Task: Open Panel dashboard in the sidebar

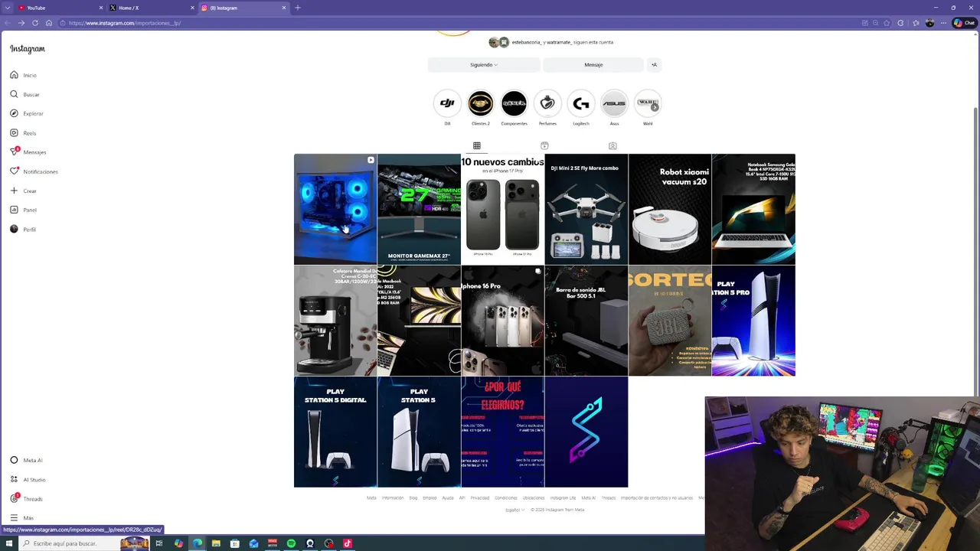Action: (23, 210)
